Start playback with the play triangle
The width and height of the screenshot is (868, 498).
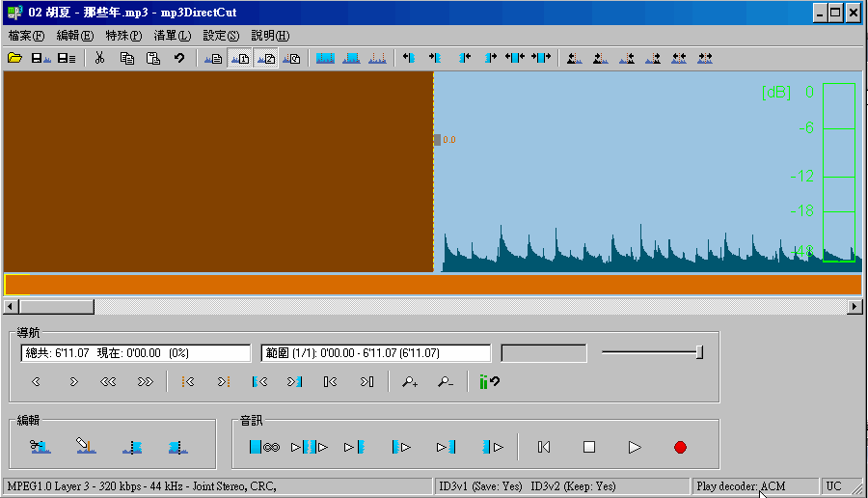coord(635,447)
